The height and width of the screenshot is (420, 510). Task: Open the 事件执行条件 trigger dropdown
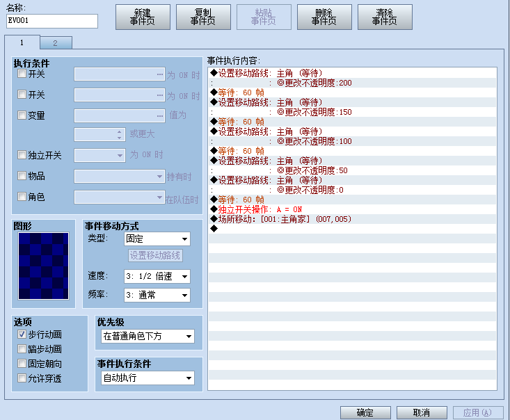pos(148,378)
